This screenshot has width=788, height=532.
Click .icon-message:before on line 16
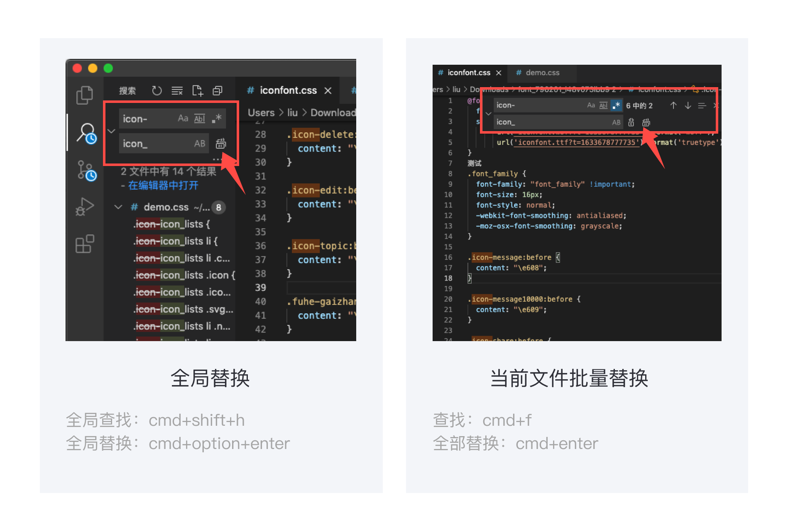pyautogui.click(x=509, y=257)
